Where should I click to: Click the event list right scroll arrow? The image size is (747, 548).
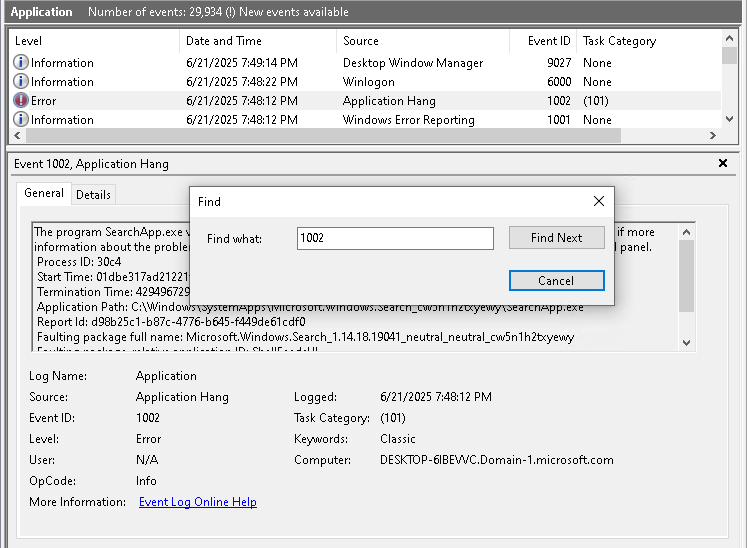pos(713,135)
